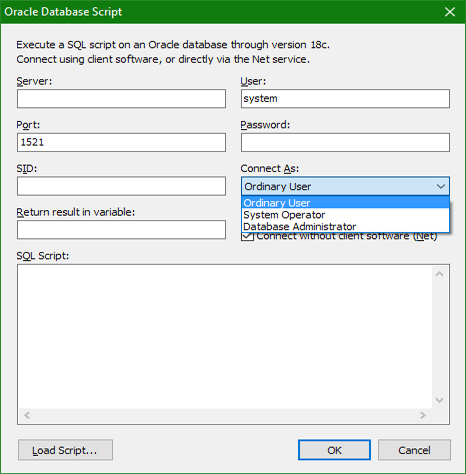
Task: Confirm with the OK button
Action: 334,450
